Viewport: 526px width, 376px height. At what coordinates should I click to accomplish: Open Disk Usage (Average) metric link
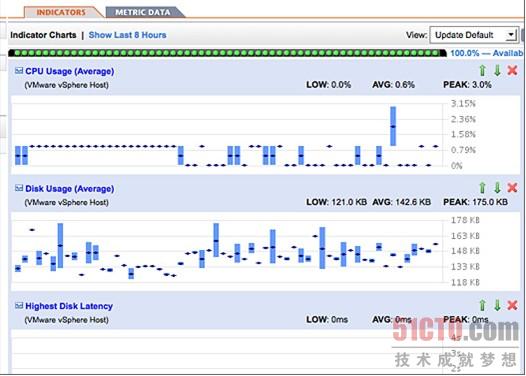70,189
